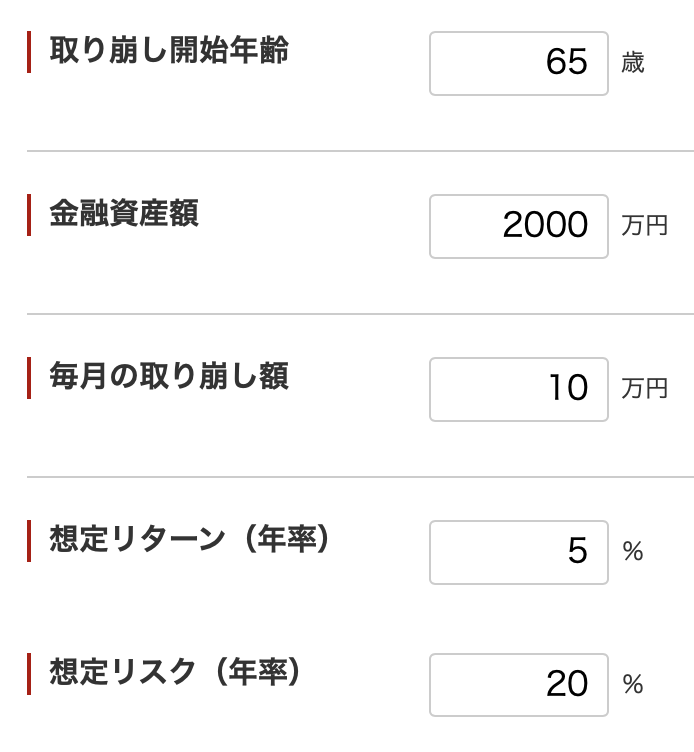Click the red bar beside 金融資産額
The width and height of the screenshot is (694, 752).
29,215
